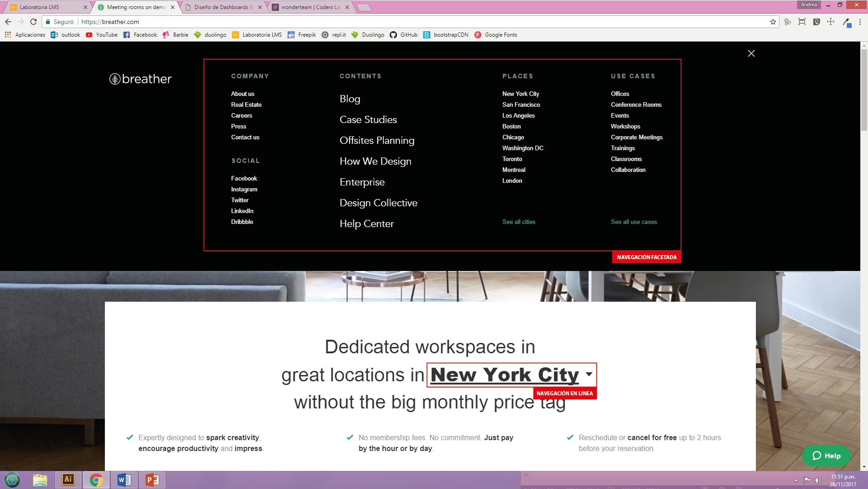Close the breather navigation overlay
The width and height of the screenshot is (868, 489).
click(x=751, y=53)
